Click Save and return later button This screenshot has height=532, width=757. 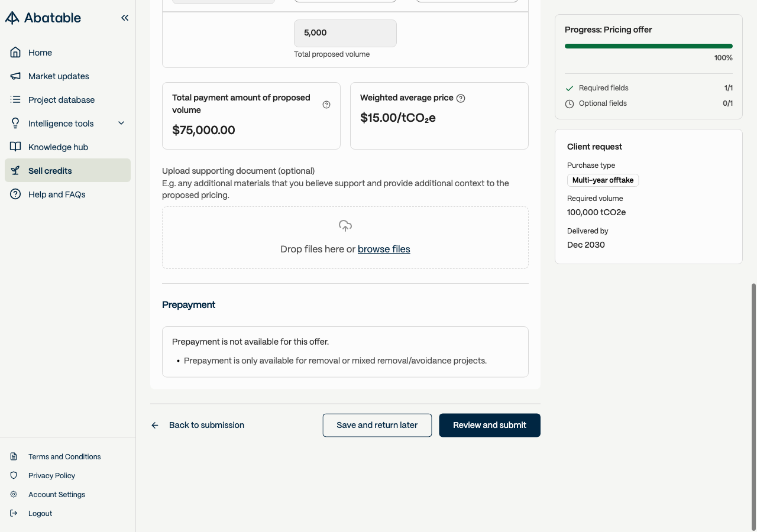377,425
